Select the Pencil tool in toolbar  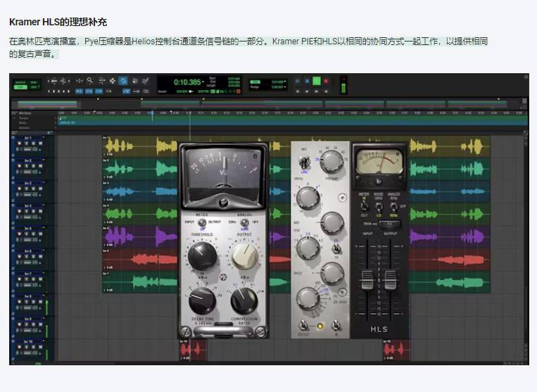(146, 81)
